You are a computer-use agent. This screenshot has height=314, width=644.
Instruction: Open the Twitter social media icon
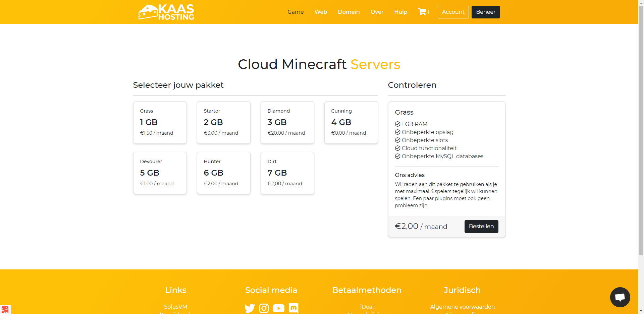coord(250,308)
